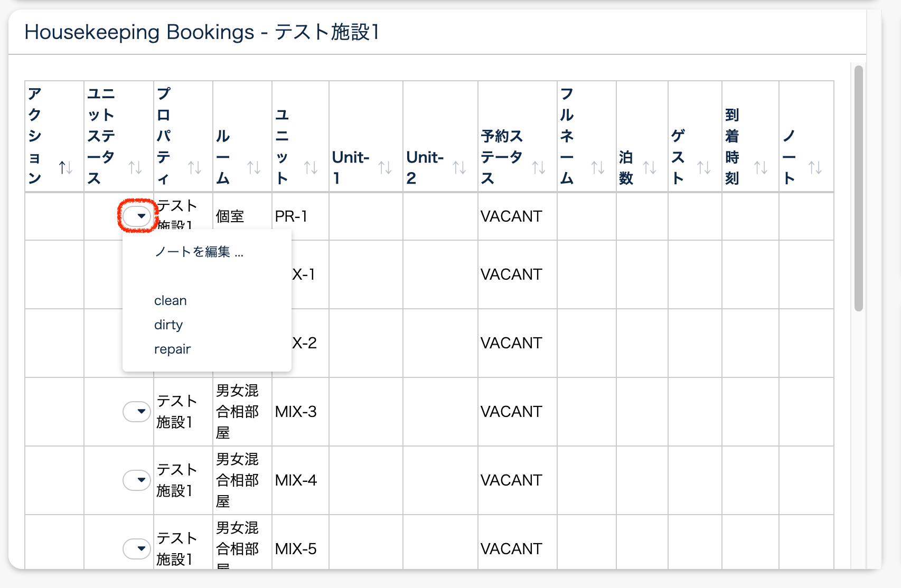This screenshot has height=588, width=901.
Task: Click the vertical scrollbar thumb
Action: point(858,187)
